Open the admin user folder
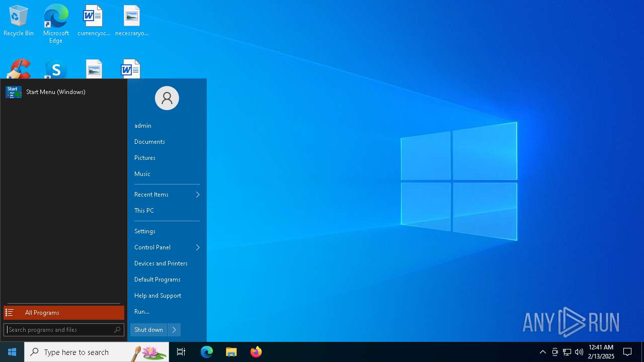 [143, 126]
